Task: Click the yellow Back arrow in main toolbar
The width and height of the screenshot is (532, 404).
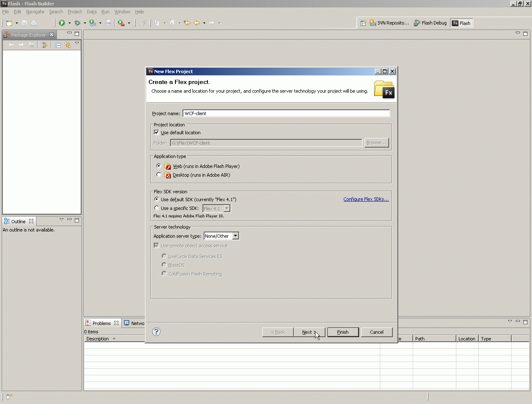Action: [197, 23]
